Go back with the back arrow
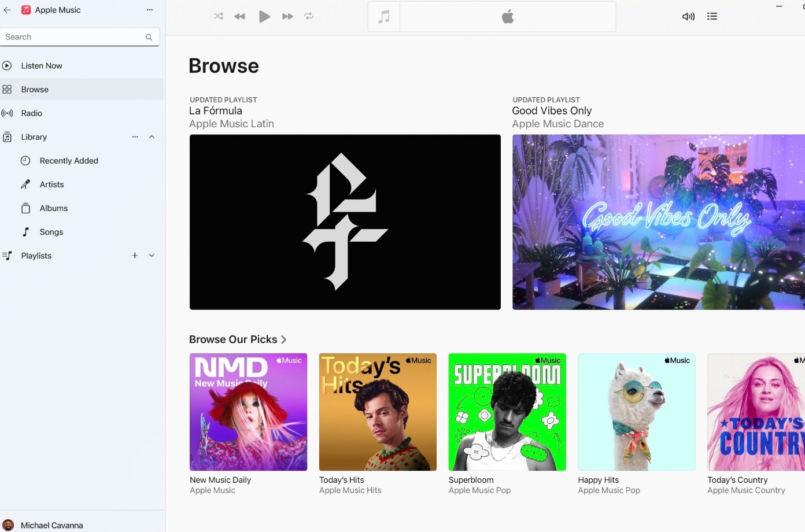The image size is (805, 532). pyautogui.click(x=8, y=10)
